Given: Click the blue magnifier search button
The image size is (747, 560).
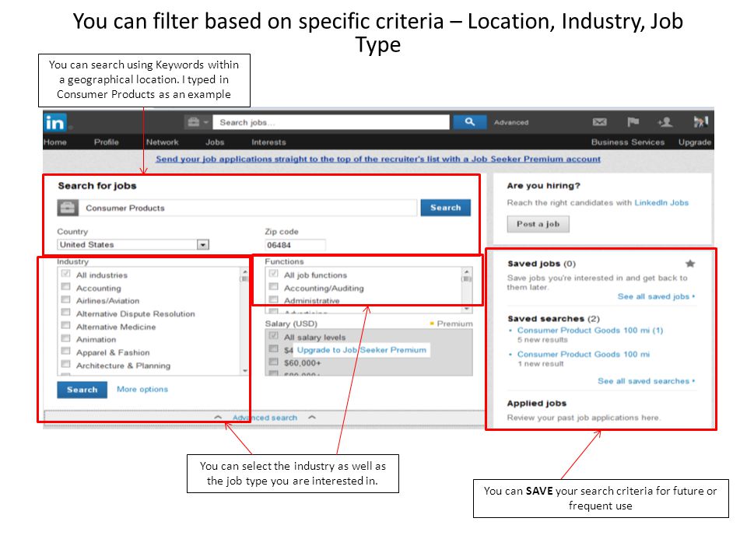Looking at the screenshot, I should point(469,122).
